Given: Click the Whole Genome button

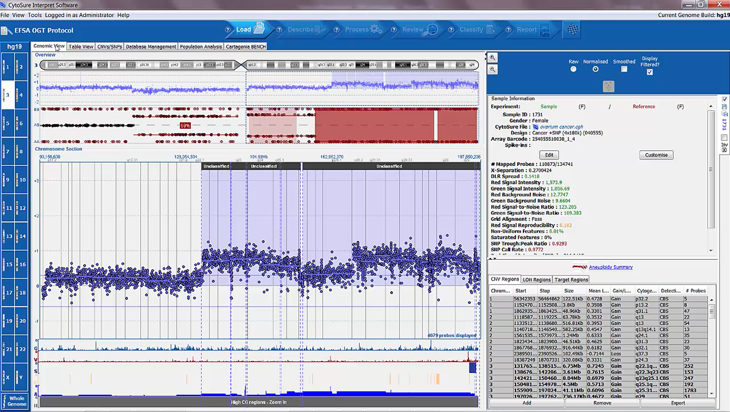Looking at the screenshot, I should click(17, 401).
